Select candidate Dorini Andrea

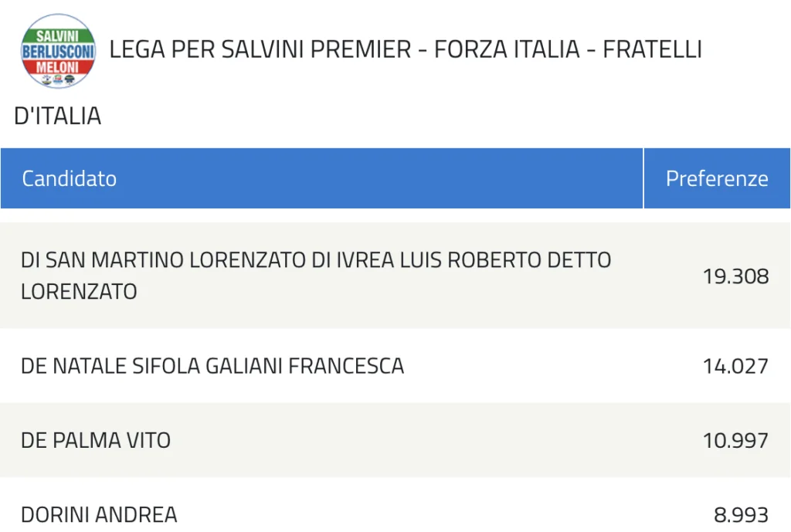coord(99,514)
